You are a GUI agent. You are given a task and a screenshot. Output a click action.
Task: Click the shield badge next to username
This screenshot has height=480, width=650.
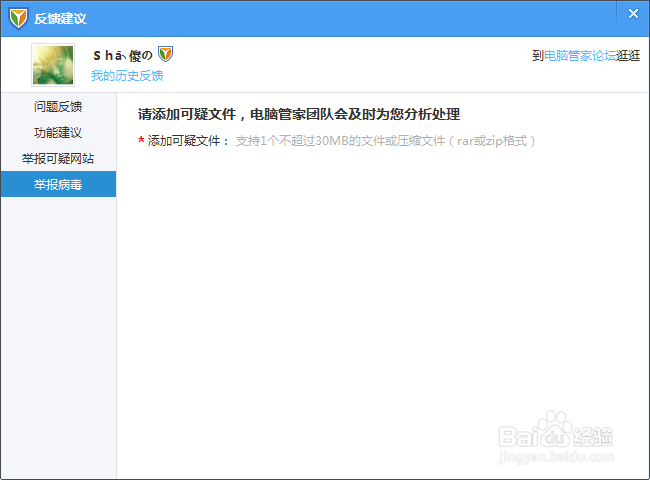pyautogui.click(x=165, y=54)
